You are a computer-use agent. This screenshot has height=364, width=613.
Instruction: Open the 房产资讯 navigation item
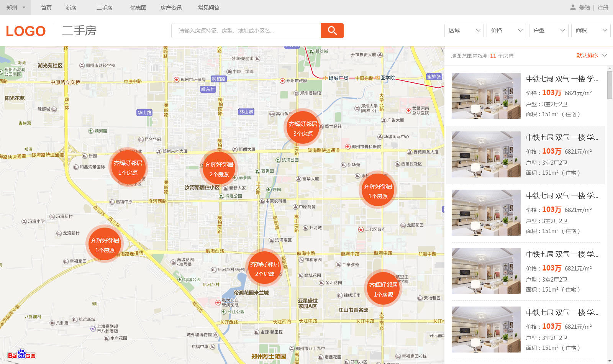pos(171,8)
